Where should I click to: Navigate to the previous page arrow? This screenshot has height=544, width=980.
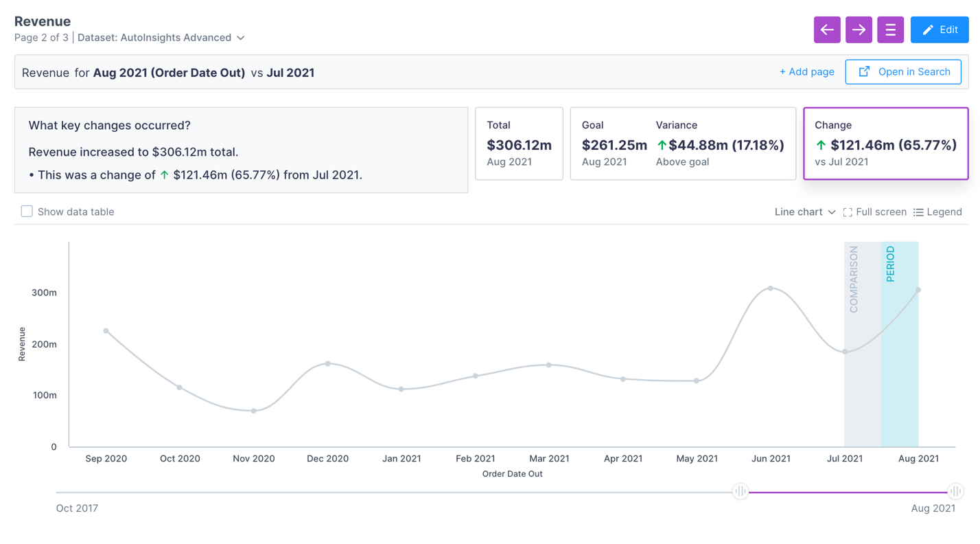(827, 30)
